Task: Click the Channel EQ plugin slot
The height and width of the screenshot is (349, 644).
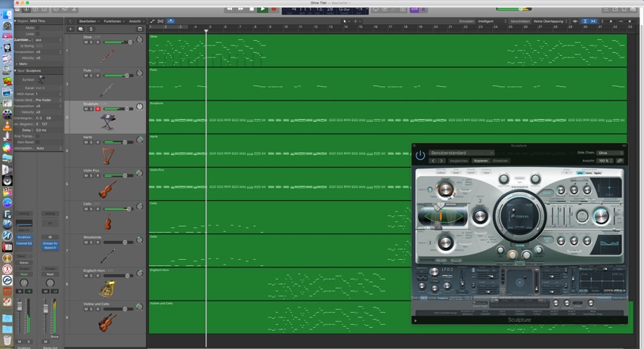Action: click(x=24, y=243)
